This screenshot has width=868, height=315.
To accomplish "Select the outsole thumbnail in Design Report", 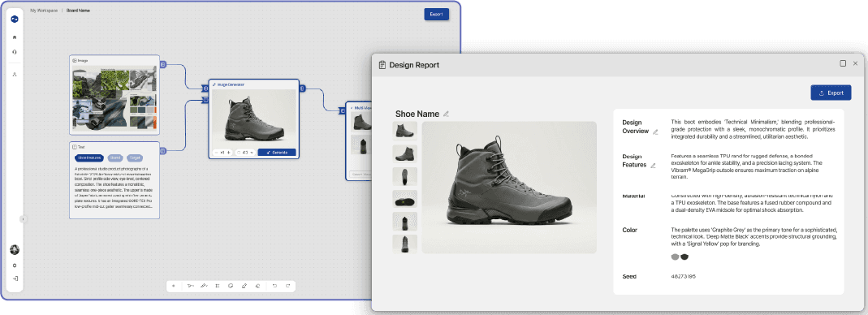I will (x=404, y=199).
